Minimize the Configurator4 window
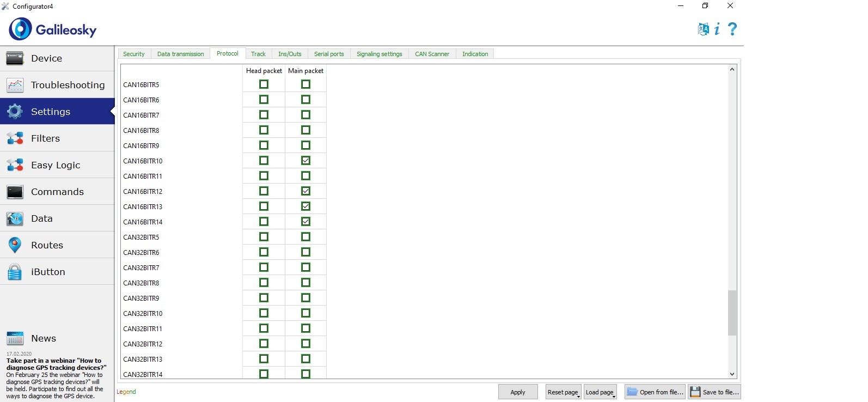This screenshot has width=868, height=402. point(680,6)
